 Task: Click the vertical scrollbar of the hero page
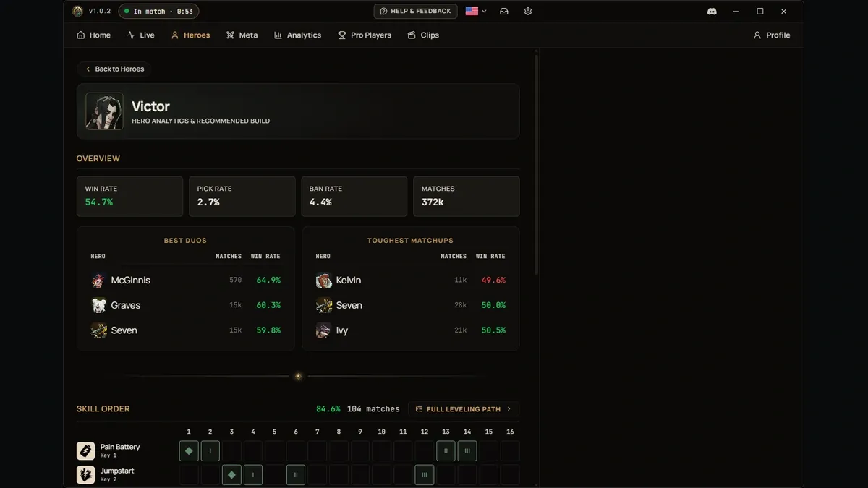coord(536,165)
